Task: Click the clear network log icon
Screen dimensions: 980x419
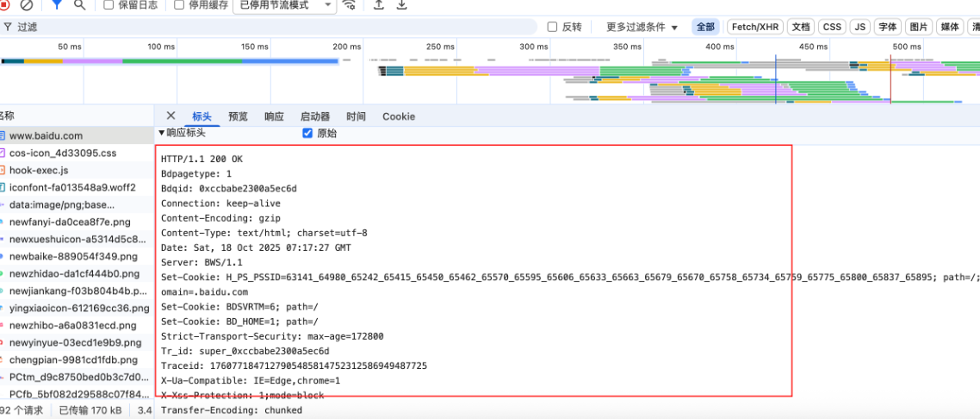Action: tap(26, 5)
